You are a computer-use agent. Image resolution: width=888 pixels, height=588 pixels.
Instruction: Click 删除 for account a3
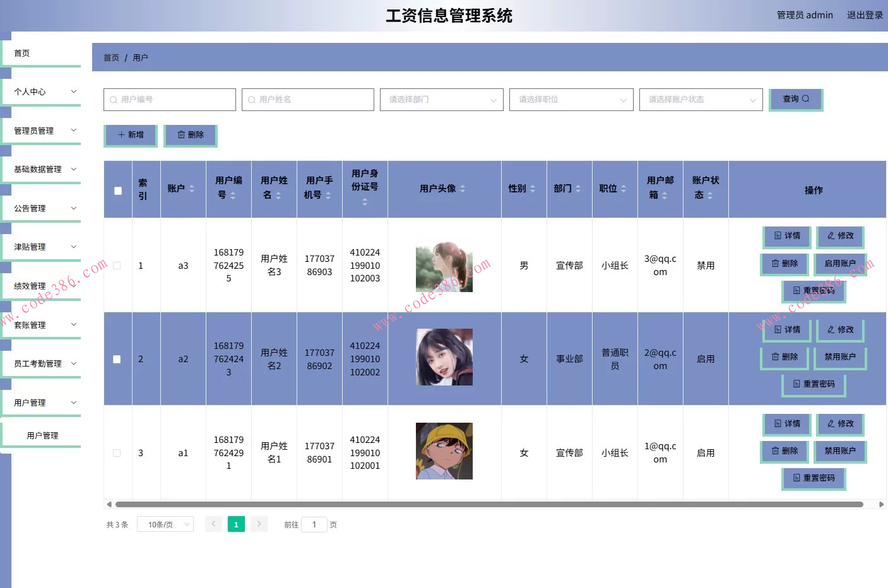(x=784, y=264)
